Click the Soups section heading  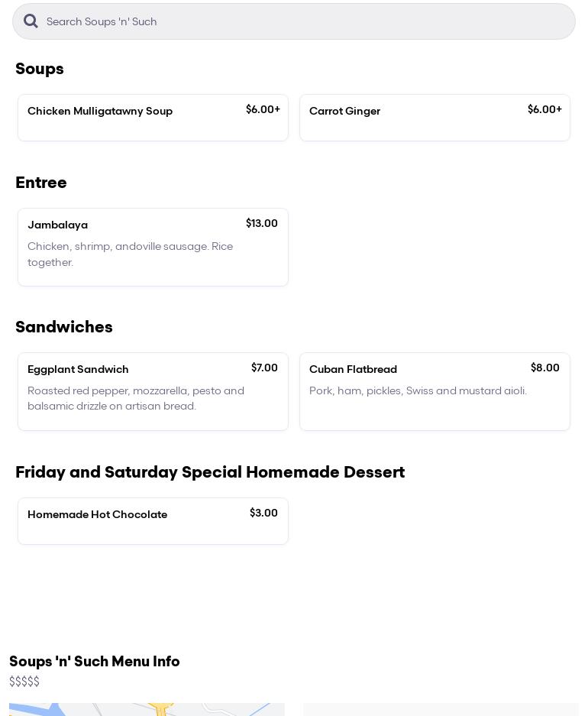pyautogui.click(x=40, y=69)
